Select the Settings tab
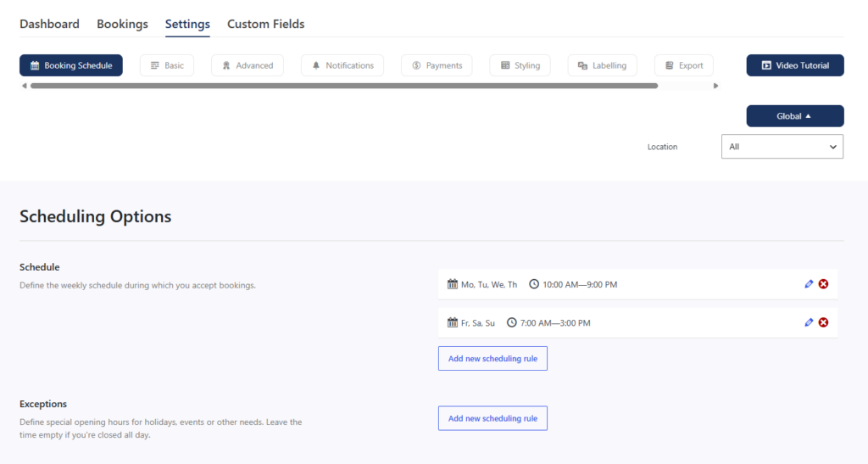Image resolution: width=868 pixels, height=464 pixels. (187, 24)
